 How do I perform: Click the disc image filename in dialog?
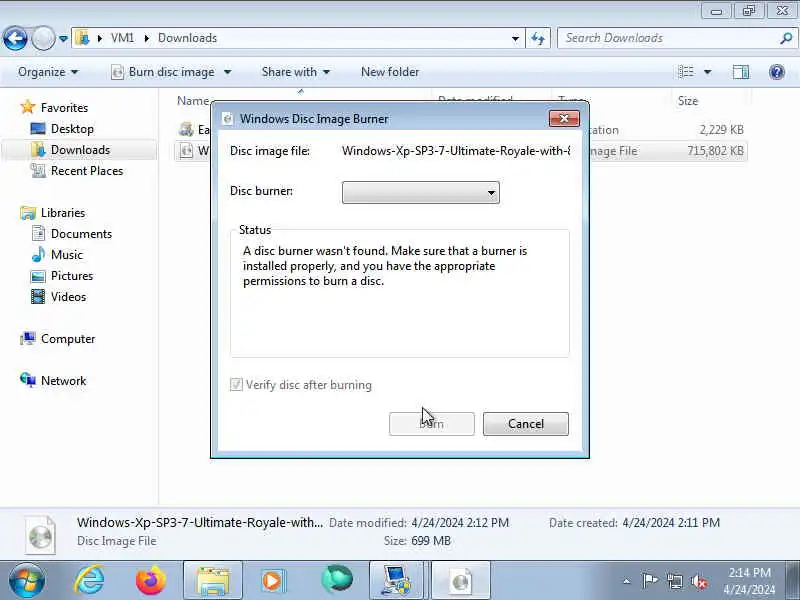(456, 151)
